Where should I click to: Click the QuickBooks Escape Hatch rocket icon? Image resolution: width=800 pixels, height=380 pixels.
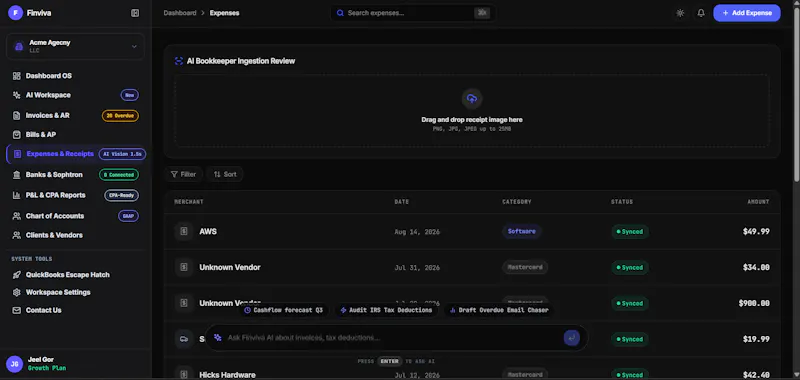click(16, 274)
